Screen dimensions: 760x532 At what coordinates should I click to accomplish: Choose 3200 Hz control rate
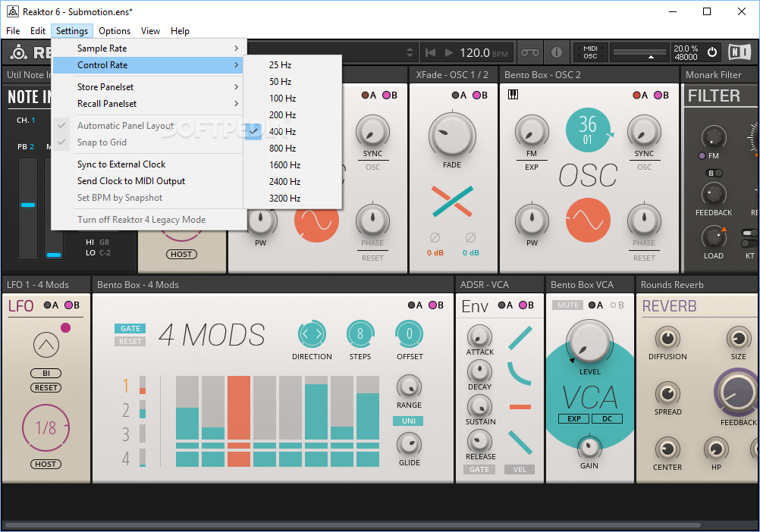[x=294, y=199]
